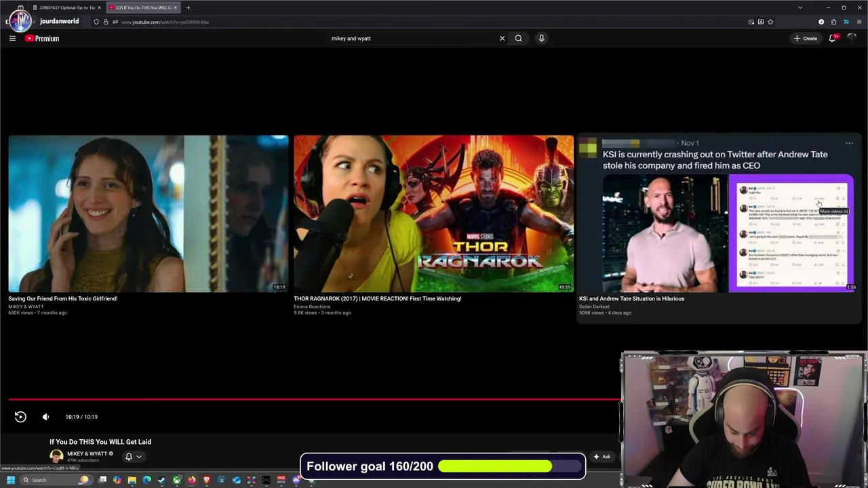This screenshot has width=868, height=488.
Task: Clear the search text with the X
Action: 502,39
